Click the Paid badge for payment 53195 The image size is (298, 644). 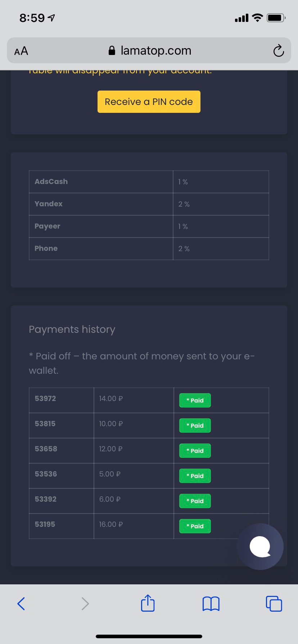click(x=195, y=526)
